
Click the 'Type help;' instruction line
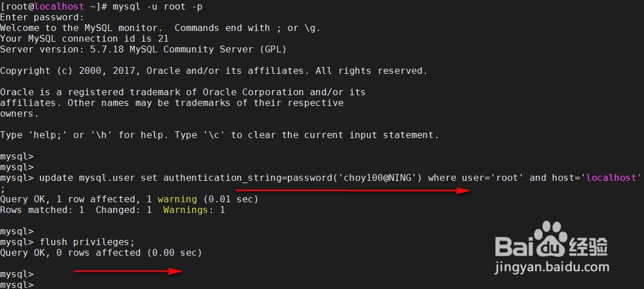click(x=219, y=135)
